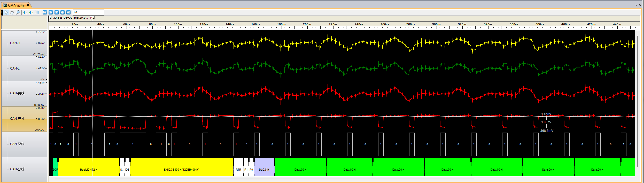Click the 440us tick on the time ruler

point(617,24)
